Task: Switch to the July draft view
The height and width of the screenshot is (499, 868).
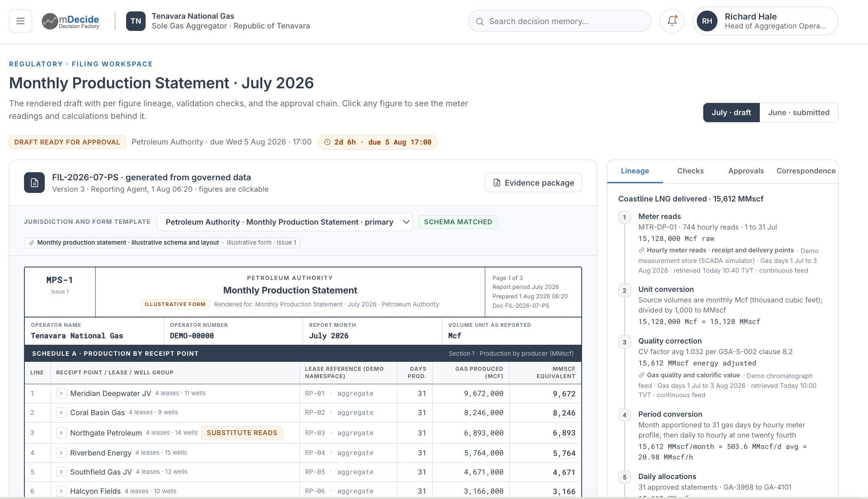Action: (x=731, y=113)
